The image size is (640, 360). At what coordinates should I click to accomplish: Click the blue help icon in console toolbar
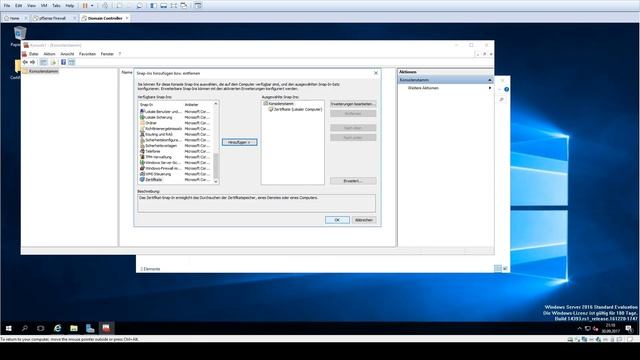point(63,62)
